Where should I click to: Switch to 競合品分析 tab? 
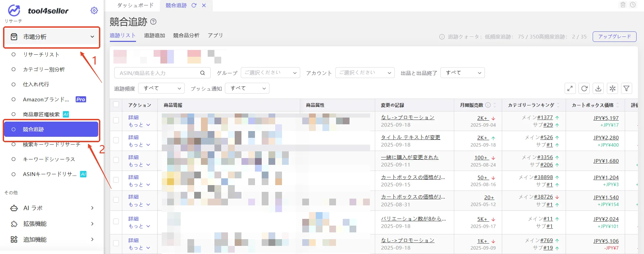click(x=186, y=35)
